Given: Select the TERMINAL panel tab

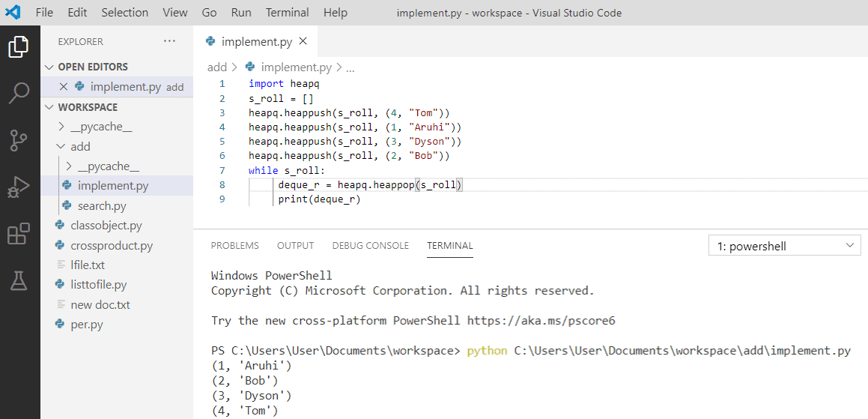Looking at the screenshot, I should 450,246.
